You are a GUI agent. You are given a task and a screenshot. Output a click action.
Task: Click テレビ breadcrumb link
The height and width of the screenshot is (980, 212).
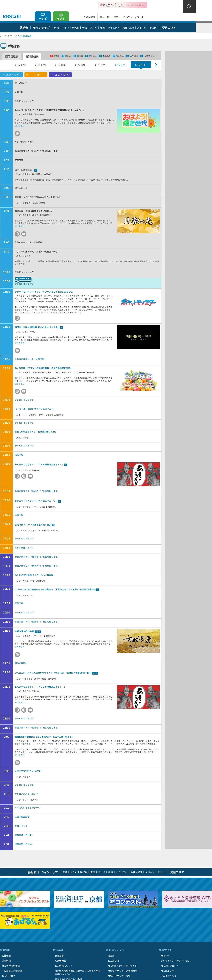13,36
